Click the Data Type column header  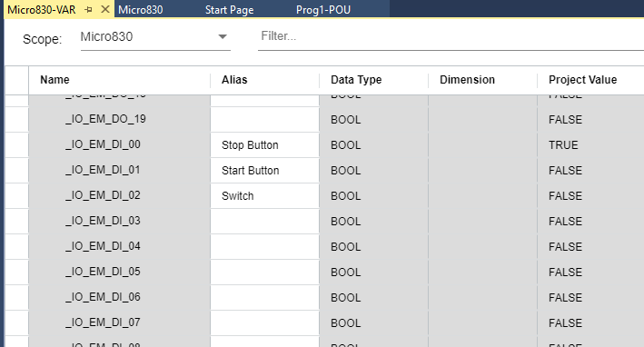click(356, 80)
